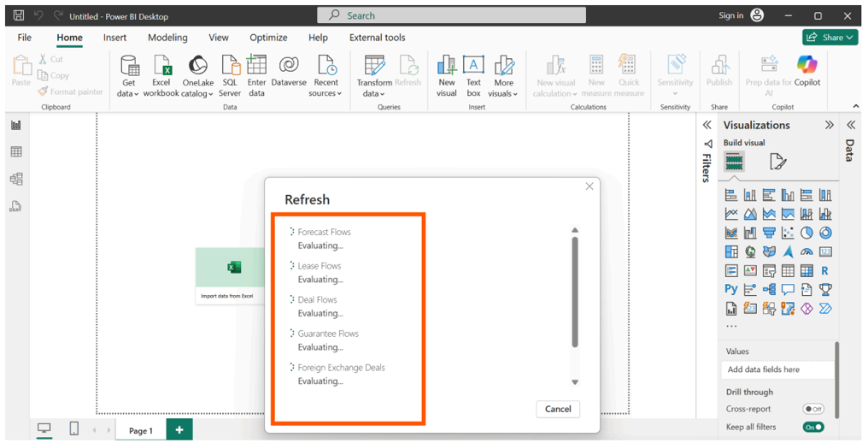Select the Modeling ribbon tab
868x443 pixels.
(167, 38)
